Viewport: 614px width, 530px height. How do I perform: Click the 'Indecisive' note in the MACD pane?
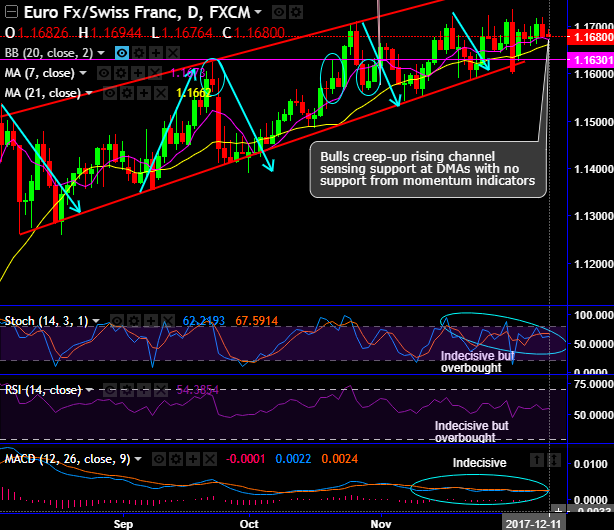(479, 463)
